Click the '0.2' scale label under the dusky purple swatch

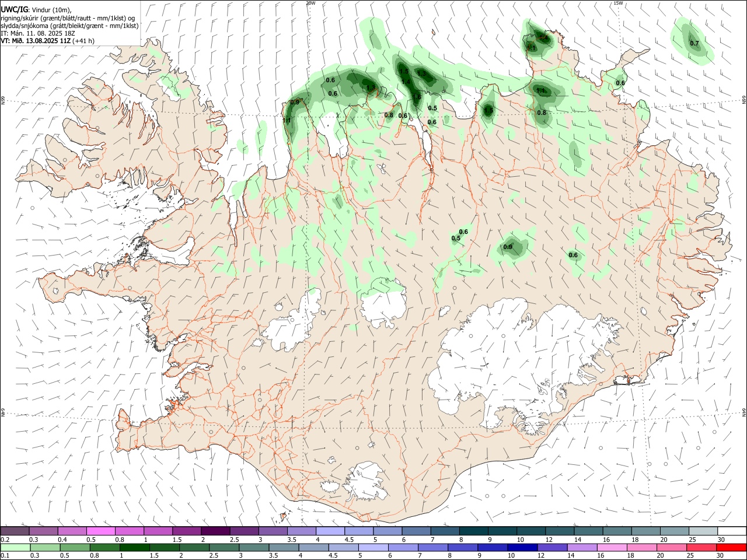tap(5, 540)
